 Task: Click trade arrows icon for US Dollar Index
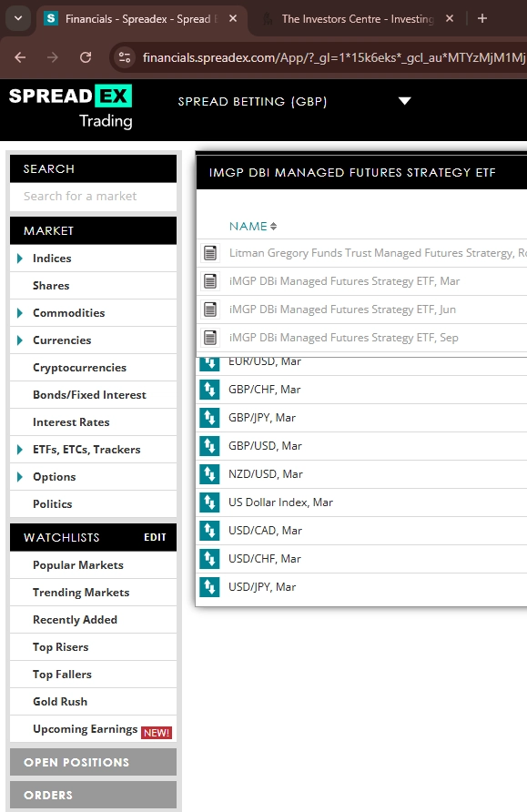pyautogui.click(x=209, y=502)
